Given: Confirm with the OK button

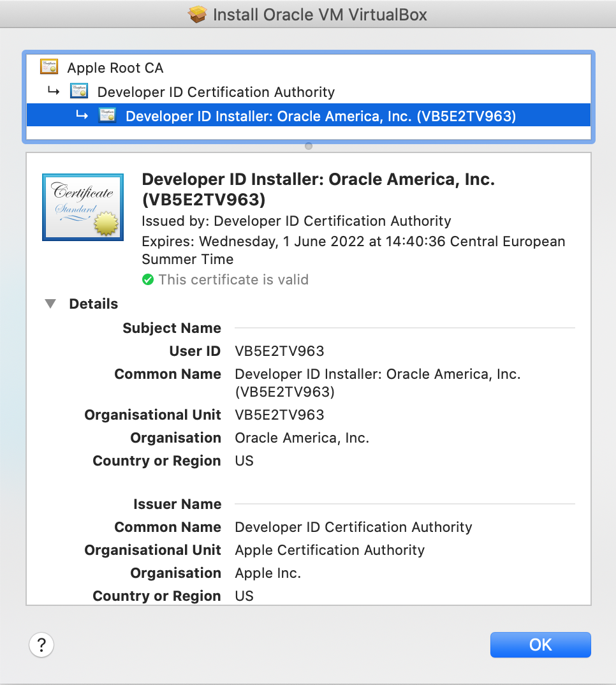Looking at the screenshot, I should coord(540,645).
